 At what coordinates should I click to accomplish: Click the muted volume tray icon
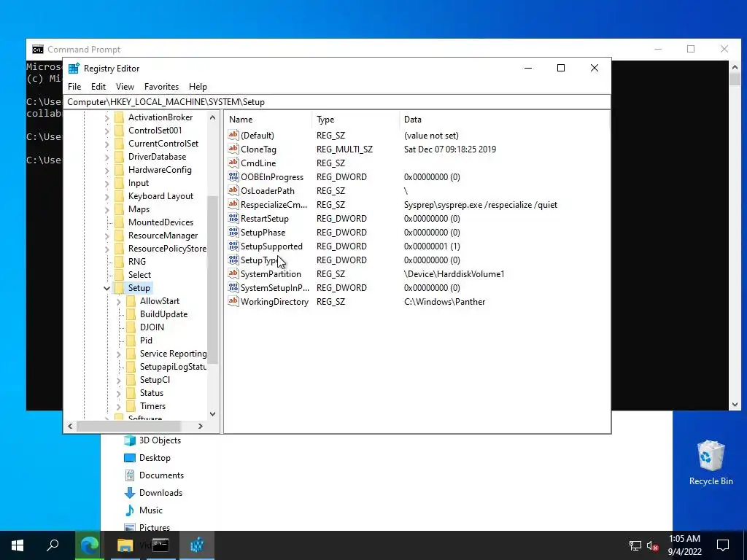[652, 545]
